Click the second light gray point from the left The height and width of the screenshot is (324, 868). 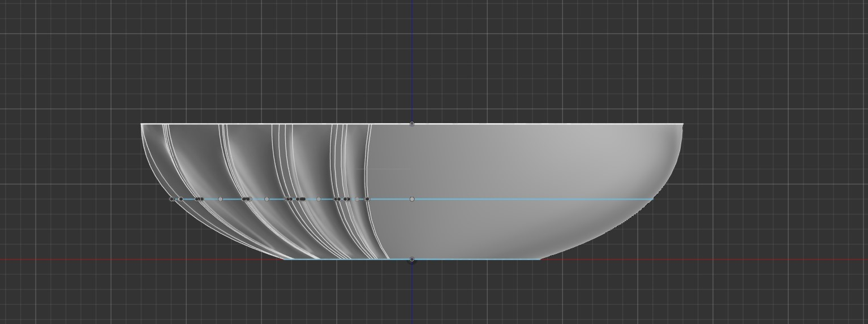[x=267, y=199]
